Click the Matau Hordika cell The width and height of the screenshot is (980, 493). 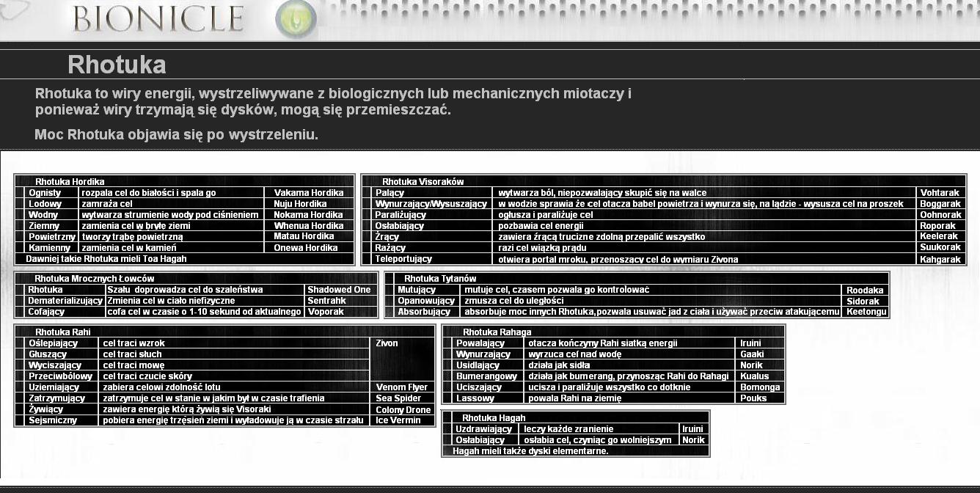309,236
